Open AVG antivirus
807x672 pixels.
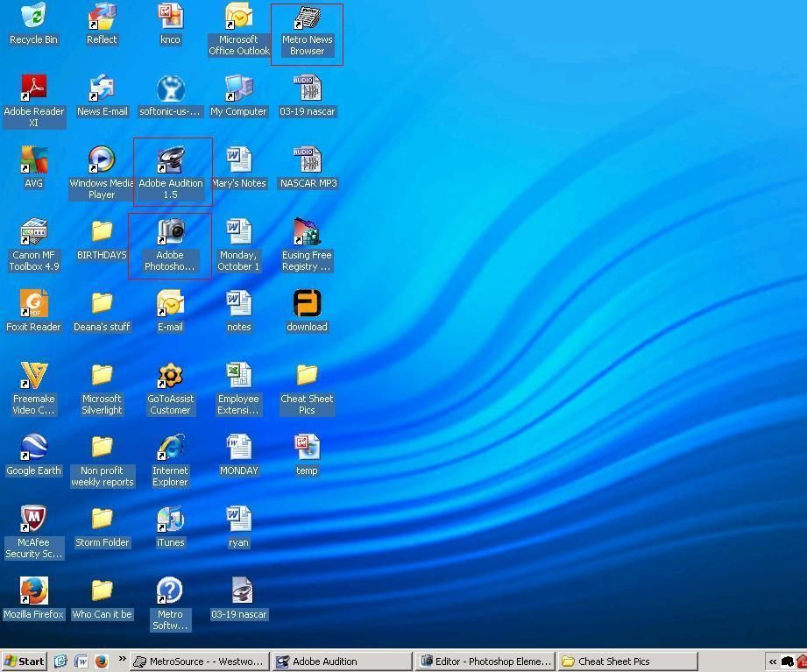pos(33,162)
